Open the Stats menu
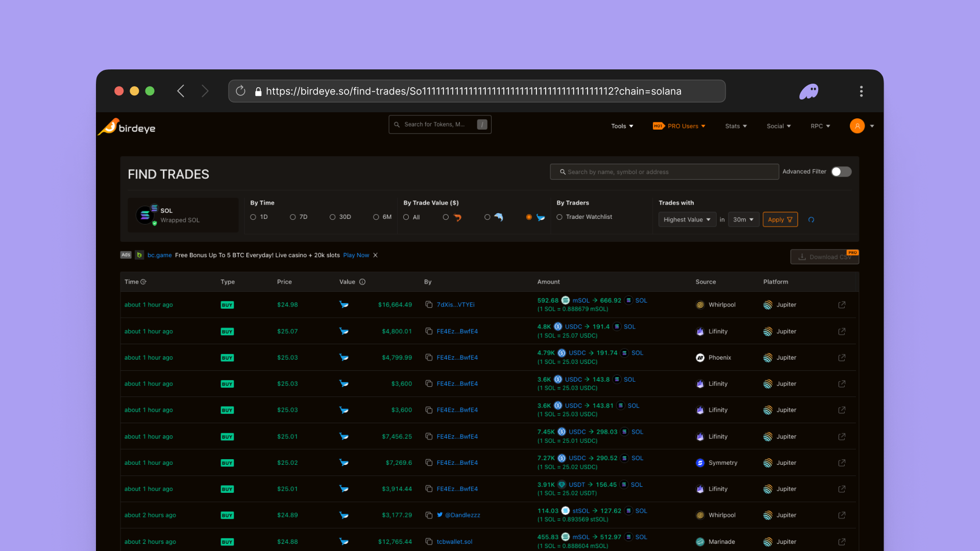This screenshot has height=551, width=980. click(736, 126)
